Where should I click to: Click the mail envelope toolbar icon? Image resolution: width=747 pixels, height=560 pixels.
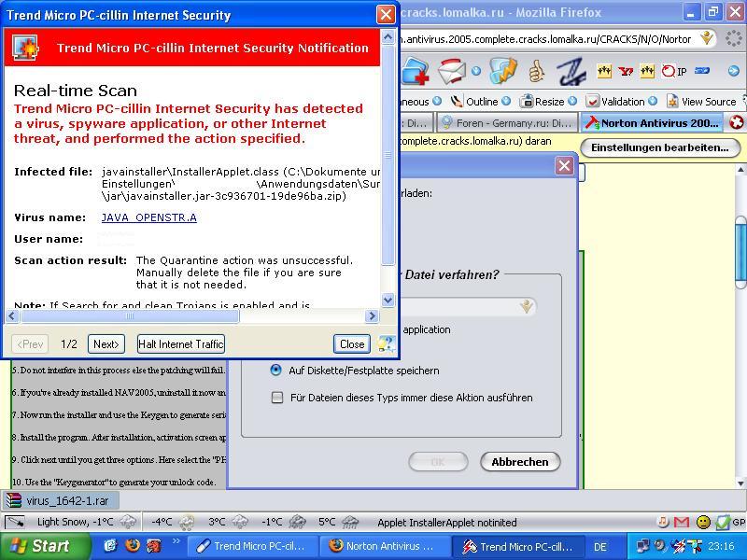click(451, 72)
